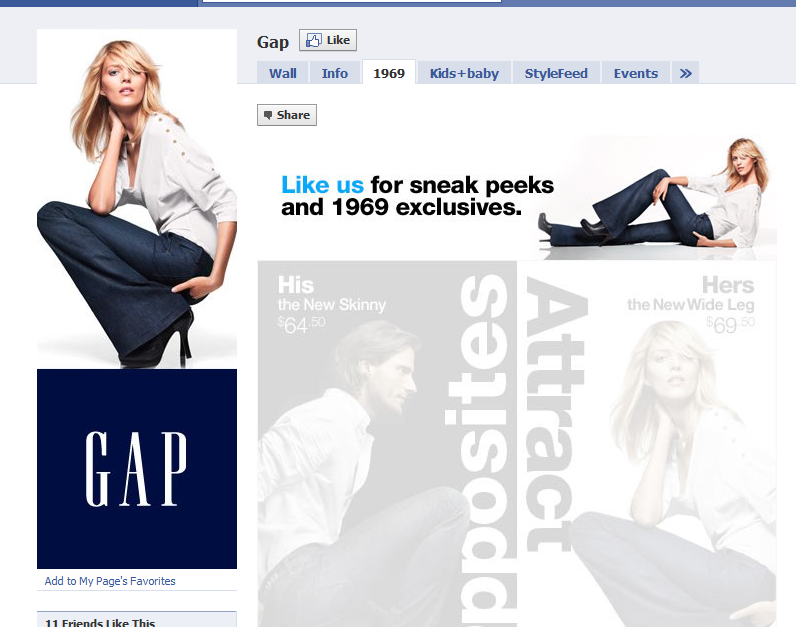Viewport: 796px width, 627px height.
Task: Click Add to My Page's Favorites link
Action: pos(110,581)
